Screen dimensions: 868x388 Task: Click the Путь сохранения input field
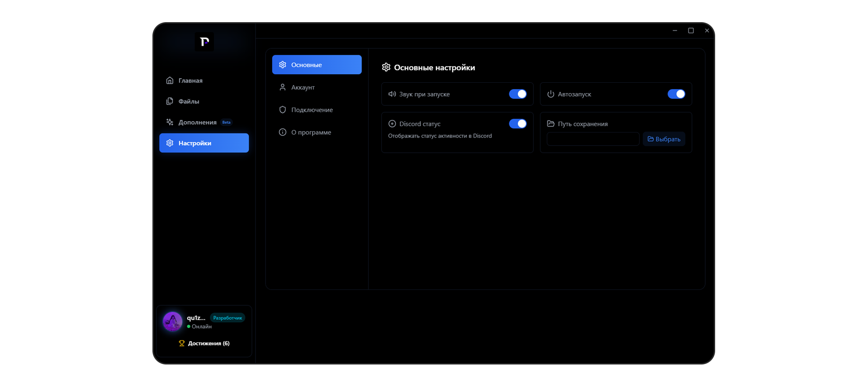593,139
